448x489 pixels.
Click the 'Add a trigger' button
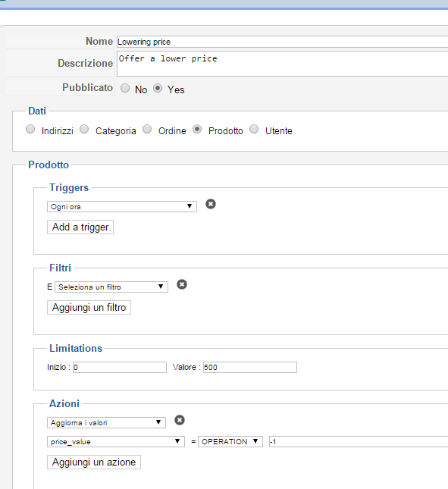[80, 227]
